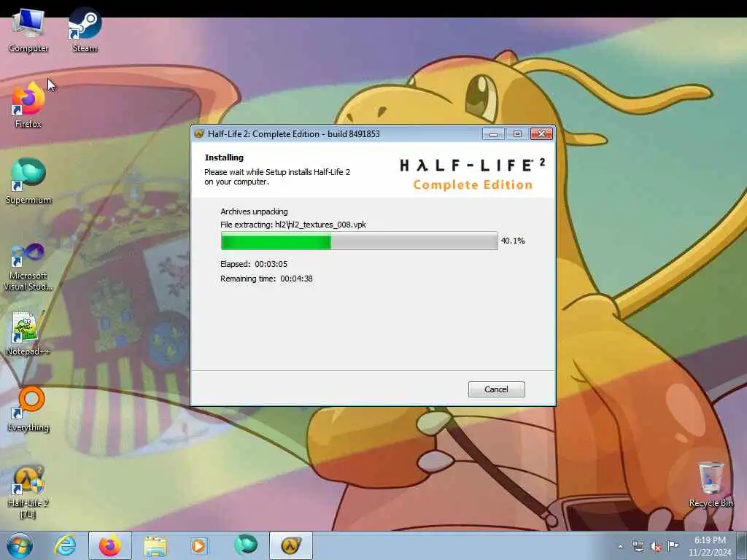Screen dimensions: 747x560
Task: Click the 'File extracting' filename text
Action: 293,225
